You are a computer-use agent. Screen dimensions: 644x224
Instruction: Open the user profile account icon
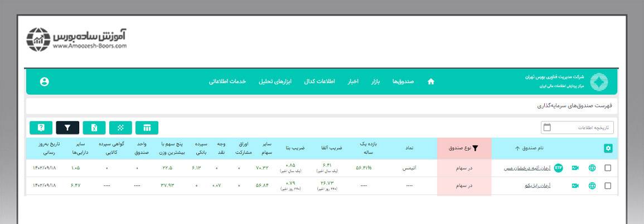[x=45, y=82]
